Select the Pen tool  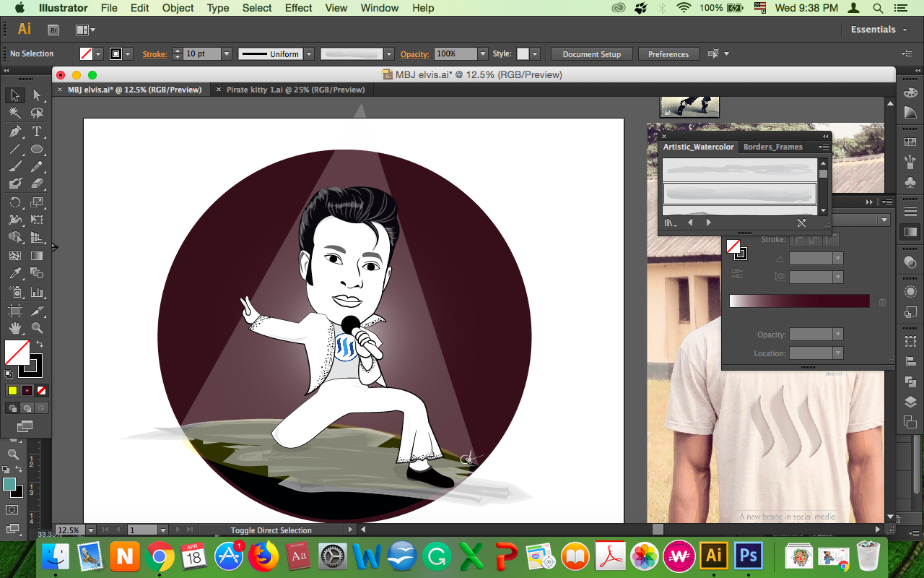click(14, 131)
